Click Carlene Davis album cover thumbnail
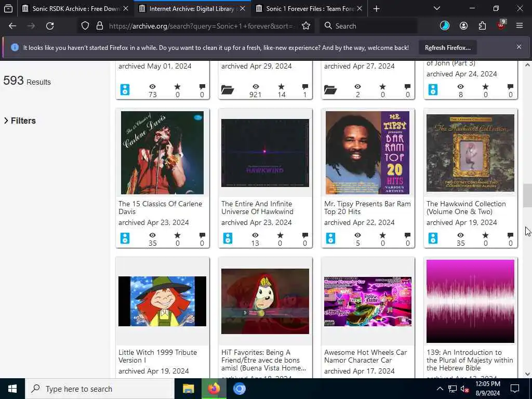The width and height of the screenshot is (532, 399). coord(162,153)
